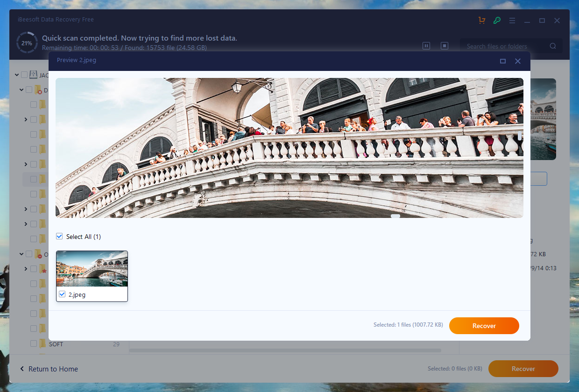Click the O folder icon with red minus
This screenshot has width=579, height=392.
(x=38, y=254)
